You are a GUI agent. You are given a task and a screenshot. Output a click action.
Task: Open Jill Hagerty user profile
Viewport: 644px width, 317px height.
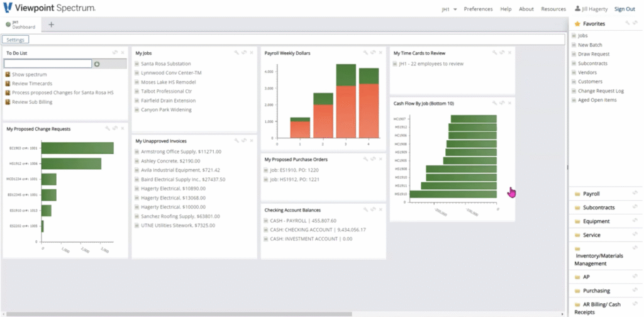(591, 9)
